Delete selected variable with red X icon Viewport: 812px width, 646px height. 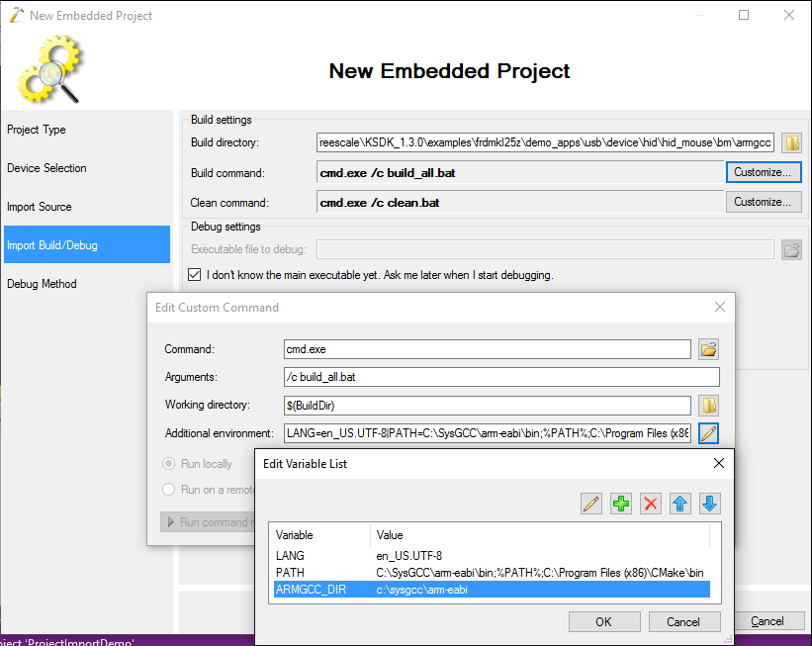[651, 504]
